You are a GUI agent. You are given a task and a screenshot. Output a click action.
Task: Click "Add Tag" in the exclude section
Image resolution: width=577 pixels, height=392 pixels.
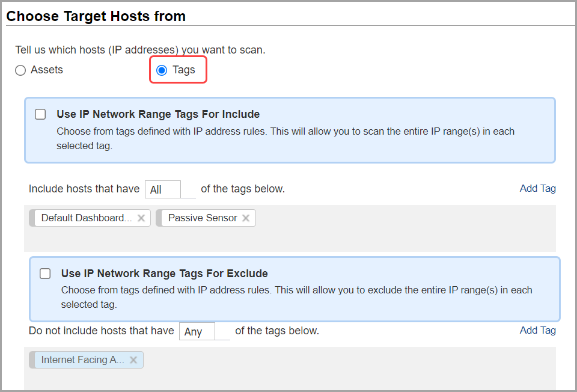pos(537,330)
